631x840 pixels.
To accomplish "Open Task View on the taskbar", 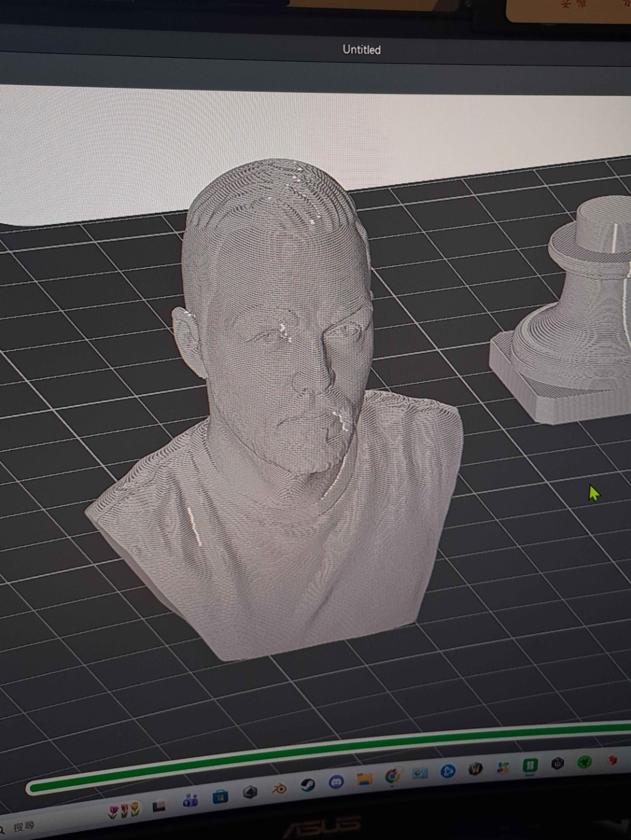I will (159, 806).
